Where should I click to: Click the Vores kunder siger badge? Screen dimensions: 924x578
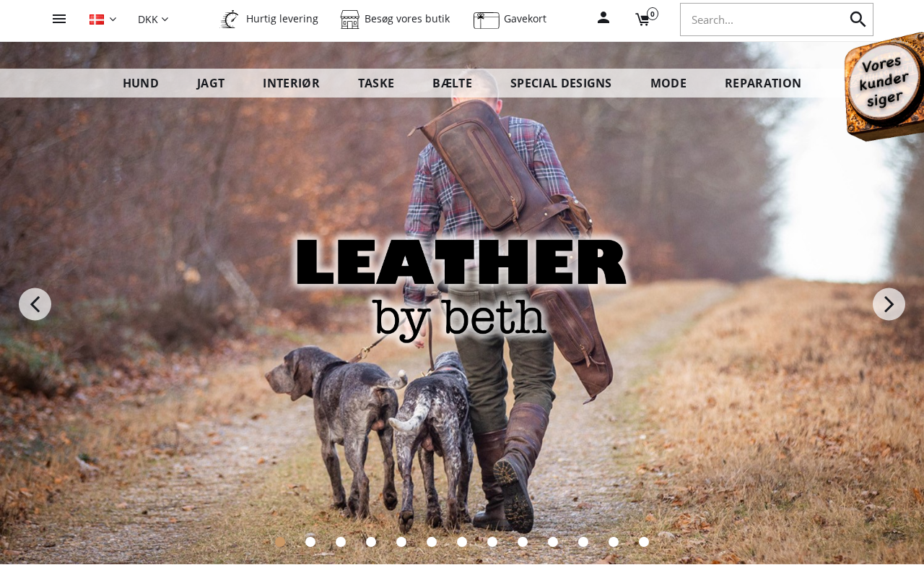[885, 87]
